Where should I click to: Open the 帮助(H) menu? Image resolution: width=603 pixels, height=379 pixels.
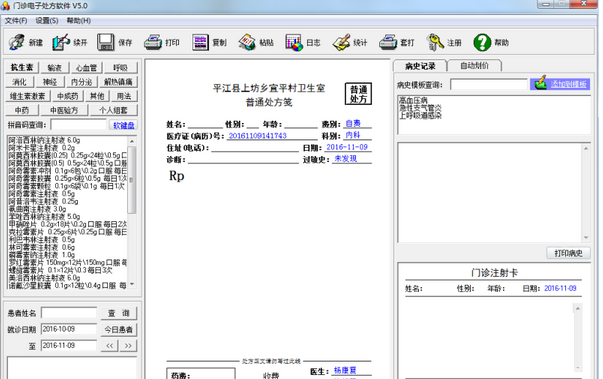coord(78,21)
